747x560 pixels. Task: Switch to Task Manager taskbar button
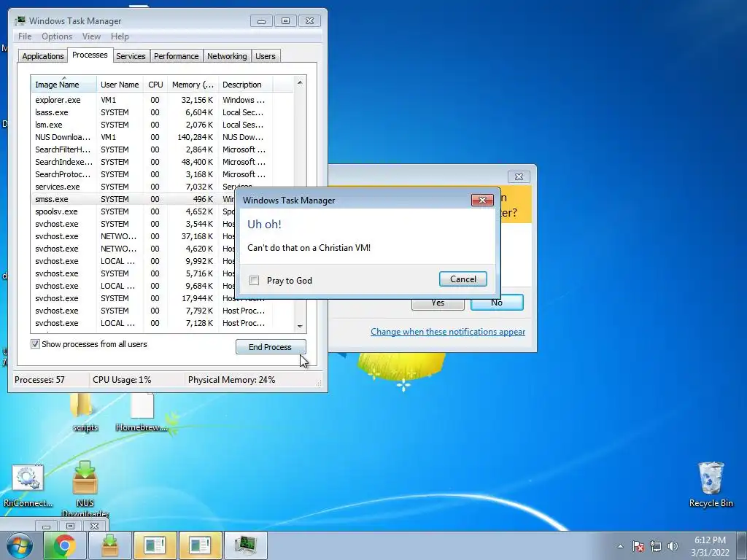point(245,545)
